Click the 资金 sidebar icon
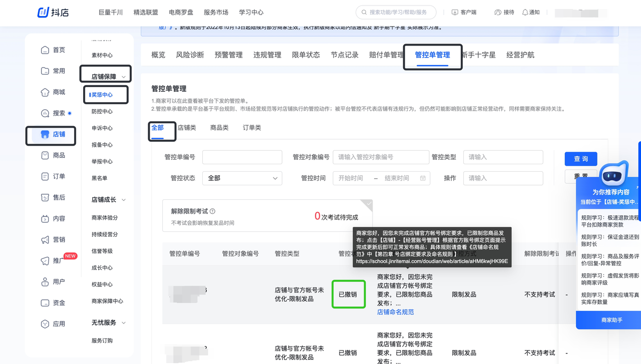This screenshot has width=641, height=364. click(x=45, y=303)
